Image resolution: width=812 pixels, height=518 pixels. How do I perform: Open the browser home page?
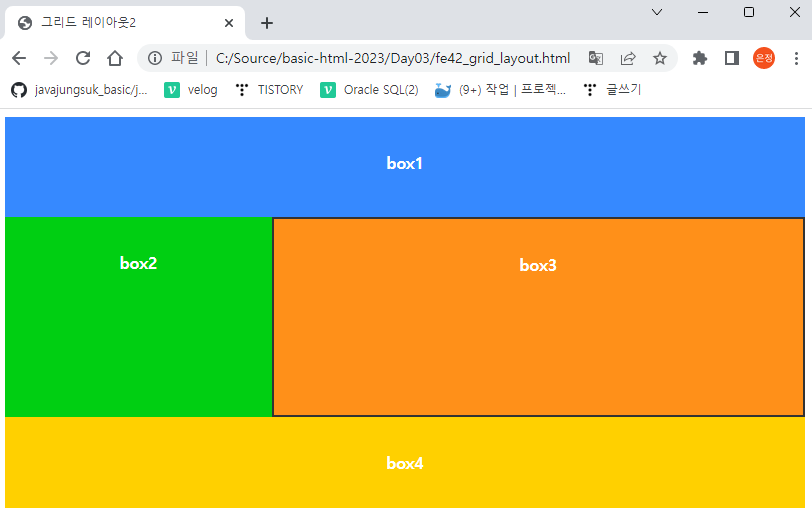(115, 58)
